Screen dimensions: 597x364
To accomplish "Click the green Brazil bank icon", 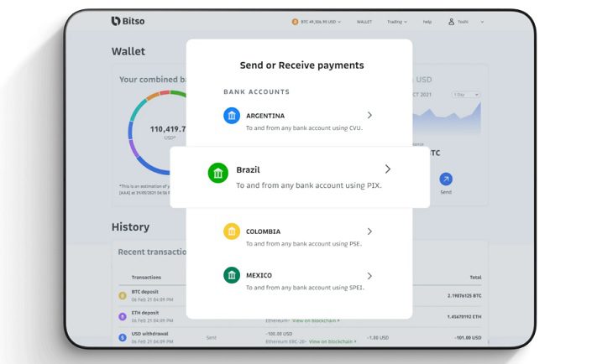I will [x=218, y=174].
